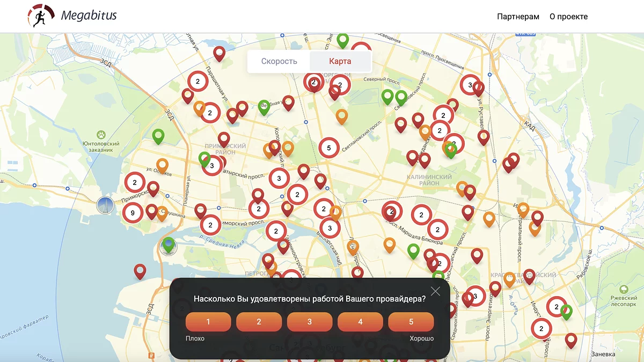The width and height of the screenshot is (644, 362).
Task: Open the О проекте page
Action: (568, 17)
